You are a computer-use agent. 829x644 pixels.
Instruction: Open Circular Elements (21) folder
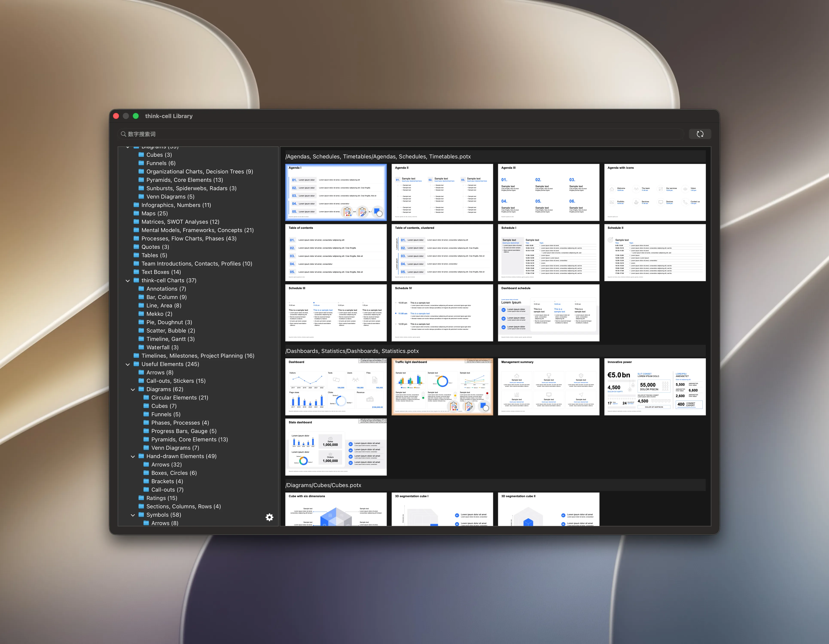tap(180, 397)
